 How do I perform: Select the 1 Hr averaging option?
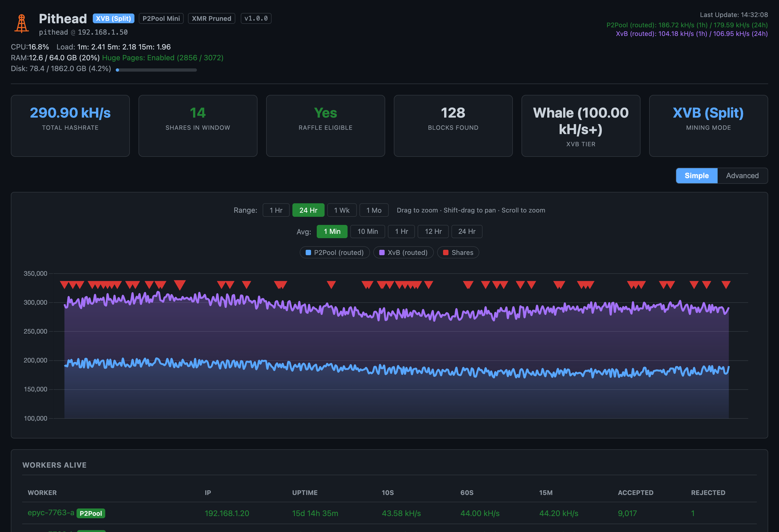click(401, 231)
